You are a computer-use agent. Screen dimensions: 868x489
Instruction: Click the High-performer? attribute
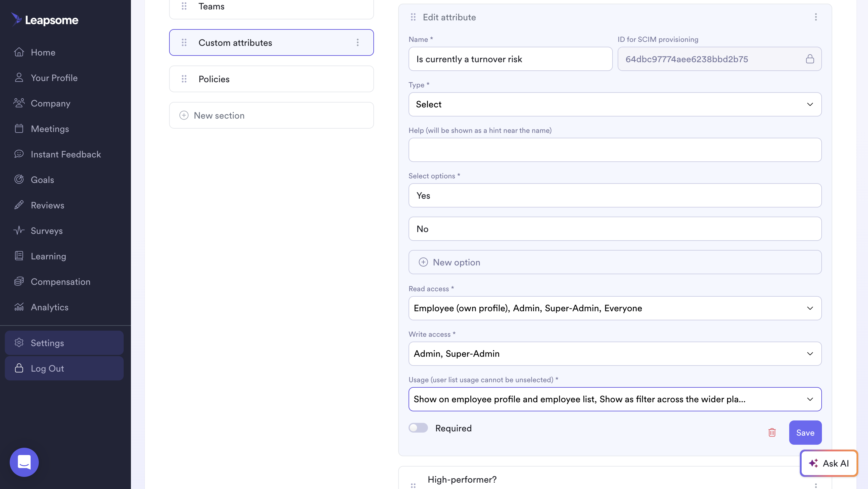[x=462, y=480]
